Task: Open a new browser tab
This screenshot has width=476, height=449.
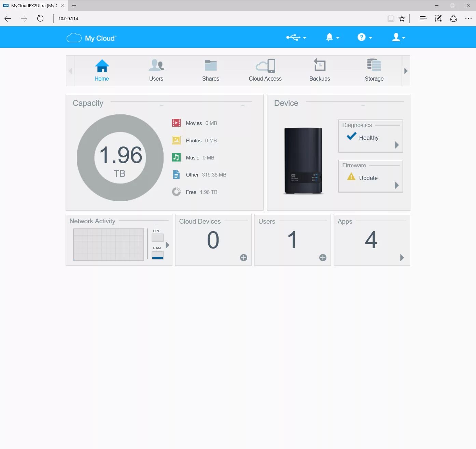Action: tap(74, 5)
